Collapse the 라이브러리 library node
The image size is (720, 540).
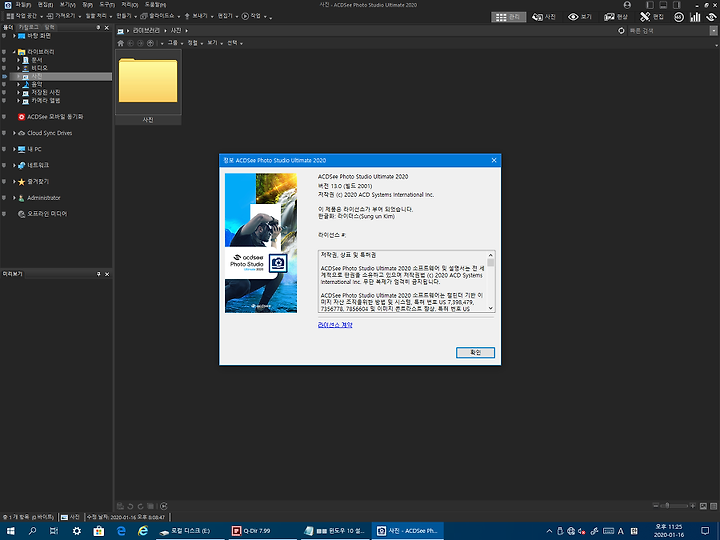(x=14, y=52)
